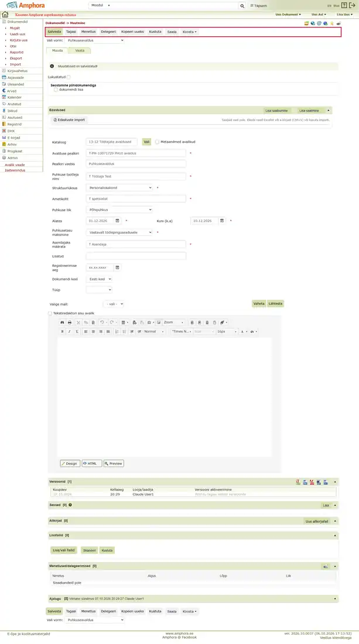Click the printer icon beside the star icon

pos(339,23)
